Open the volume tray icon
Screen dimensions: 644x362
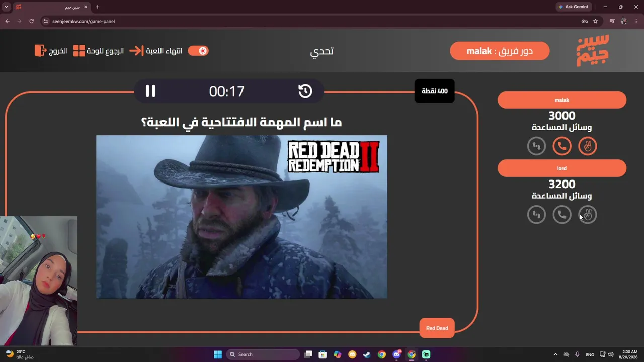coord(611,354)
